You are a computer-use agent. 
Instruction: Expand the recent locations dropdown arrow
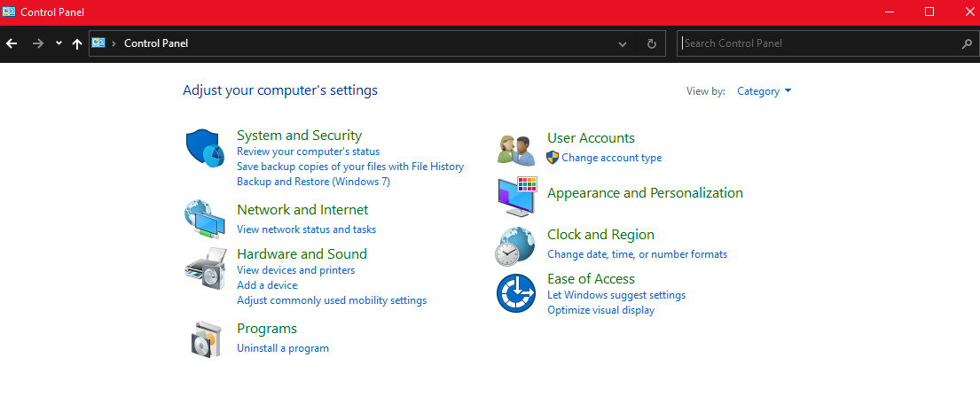click(x=59, y=43)
